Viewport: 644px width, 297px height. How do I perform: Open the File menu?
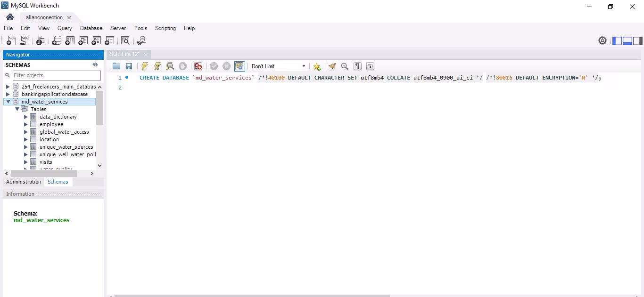[x=8, y=28]
